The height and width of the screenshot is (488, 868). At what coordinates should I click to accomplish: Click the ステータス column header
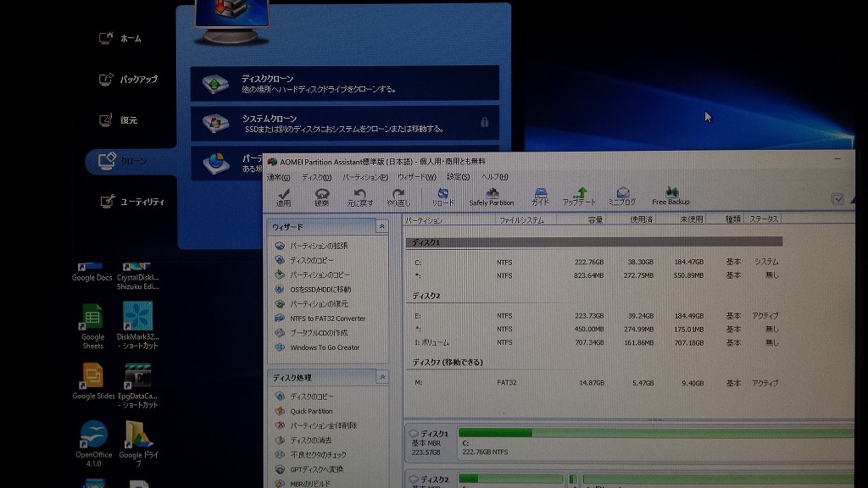[764, 219]
